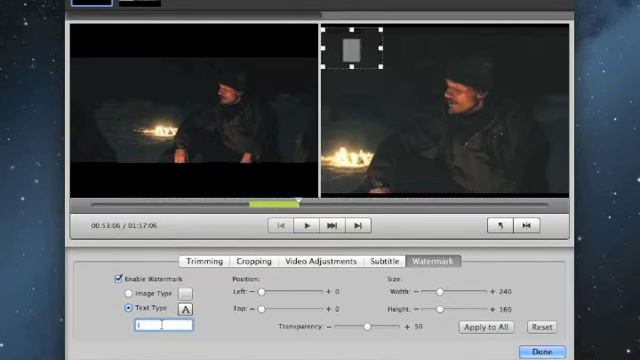Decrease Height with the minus sign
Screen dimensions: 640x360
(x=416, y=309)
